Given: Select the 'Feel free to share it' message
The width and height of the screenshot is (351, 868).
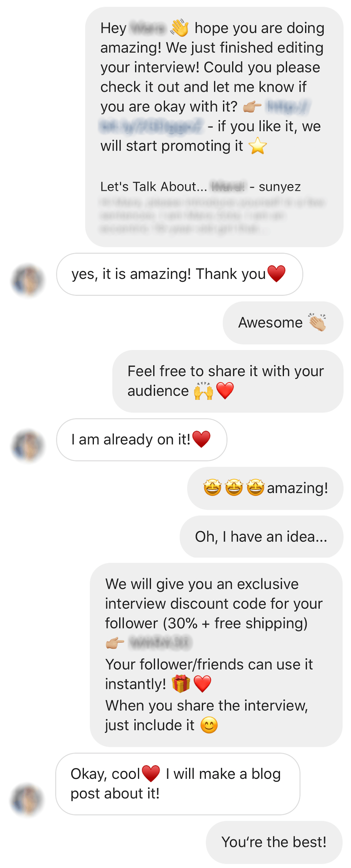Looking at the screenshot, I should pyautogui.click(x=228, y=381).
